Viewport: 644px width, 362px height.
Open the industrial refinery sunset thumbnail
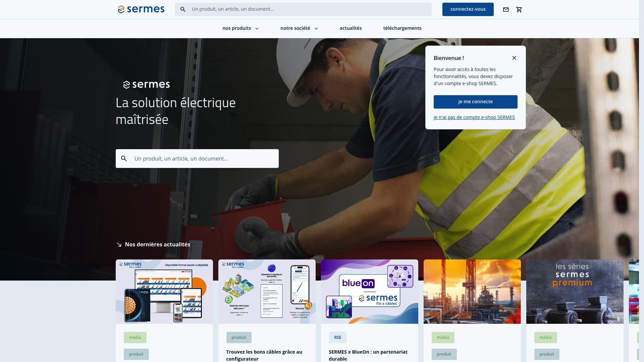(472, 292)
